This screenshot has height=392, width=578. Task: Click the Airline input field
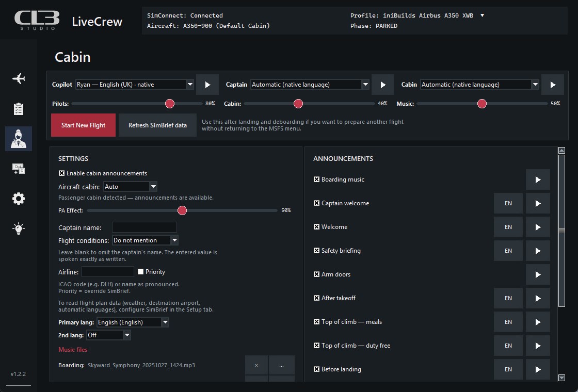tap(108, 271)
